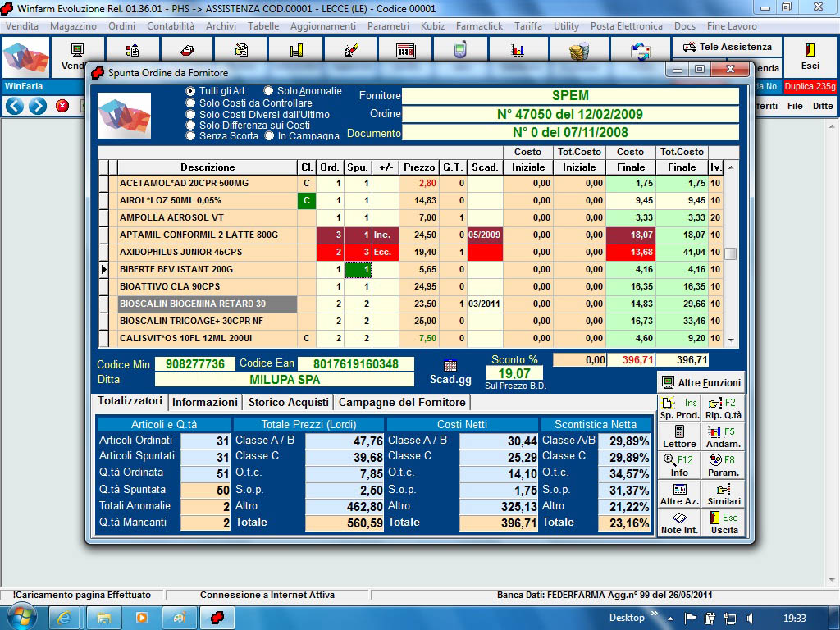Screen dimensions: 840x630
Task: Click the table scrollbar down arrow
Action: (x=730, y=341)
